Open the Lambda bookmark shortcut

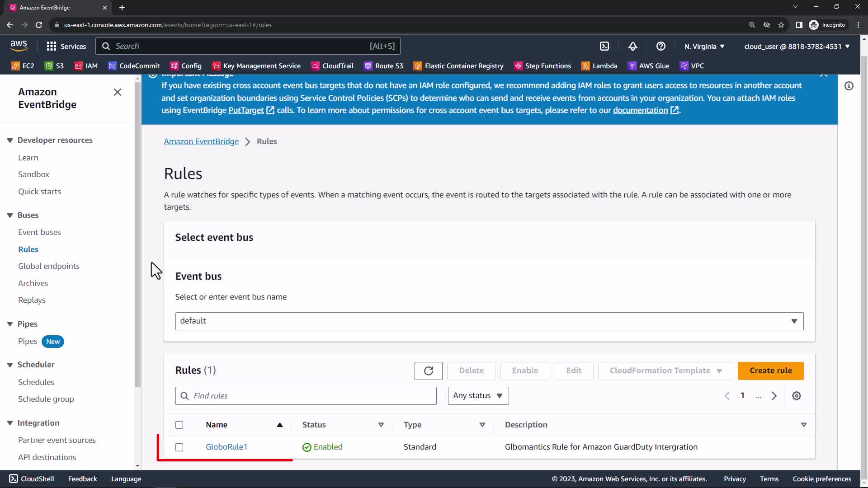(599, 66)
